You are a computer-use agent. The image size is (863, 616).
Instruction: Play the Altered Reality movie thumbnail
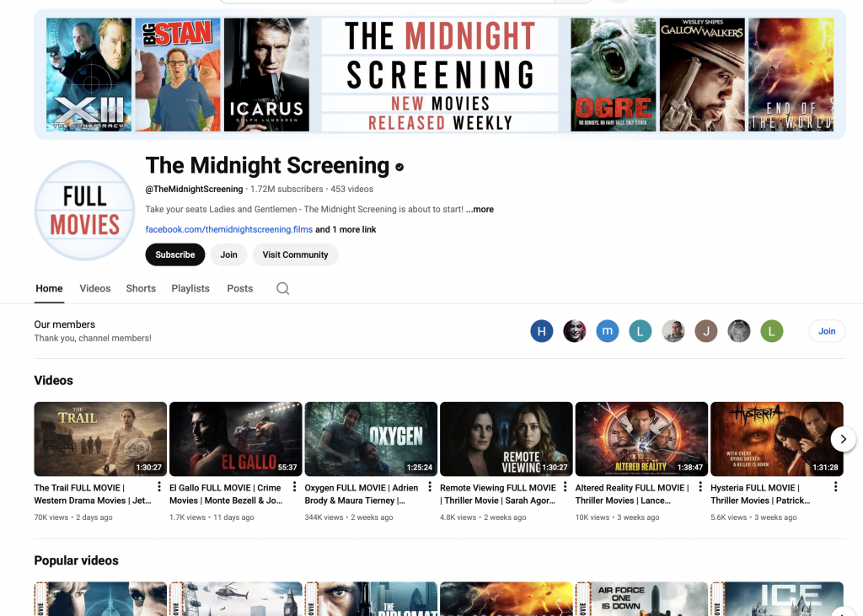click(641, 439)
